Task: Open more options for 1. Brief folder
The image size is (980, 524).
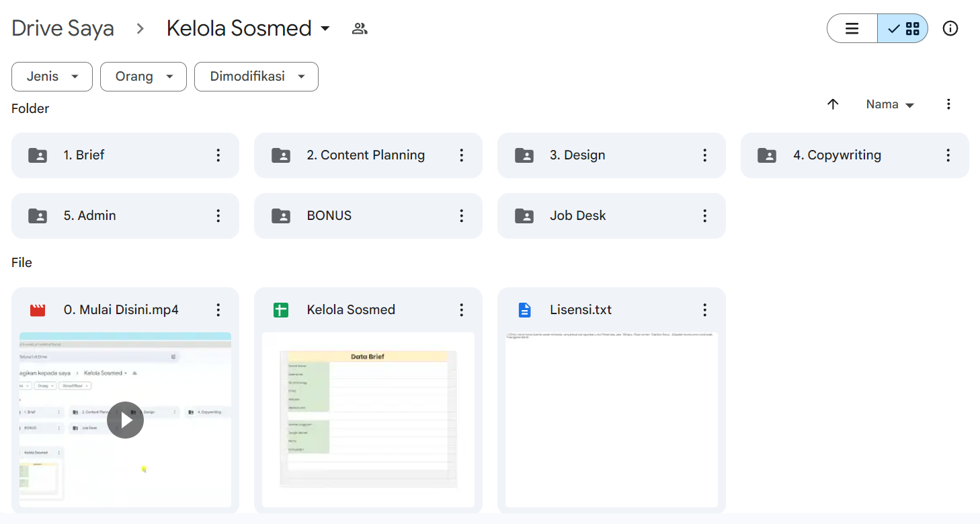Action: pyautogui.click(x=218, y=155)
